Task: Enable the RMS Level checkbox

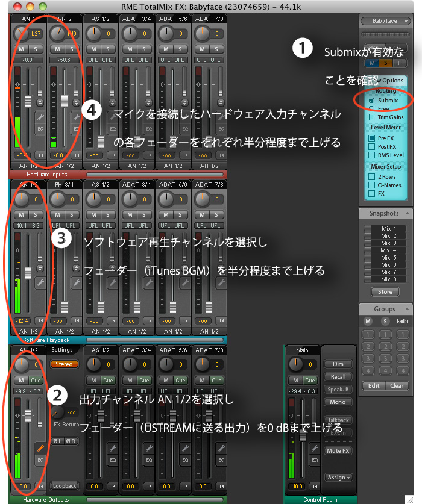Action: click(371, 155)
